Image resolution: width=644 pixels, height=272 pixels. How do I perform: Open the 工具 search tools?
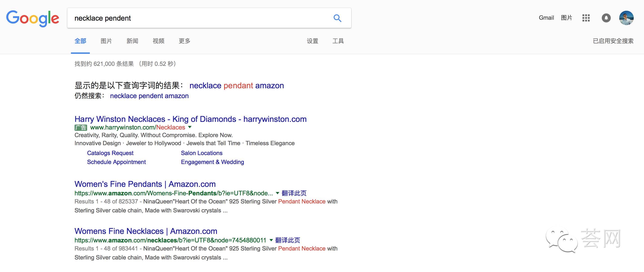coord(338,41)
